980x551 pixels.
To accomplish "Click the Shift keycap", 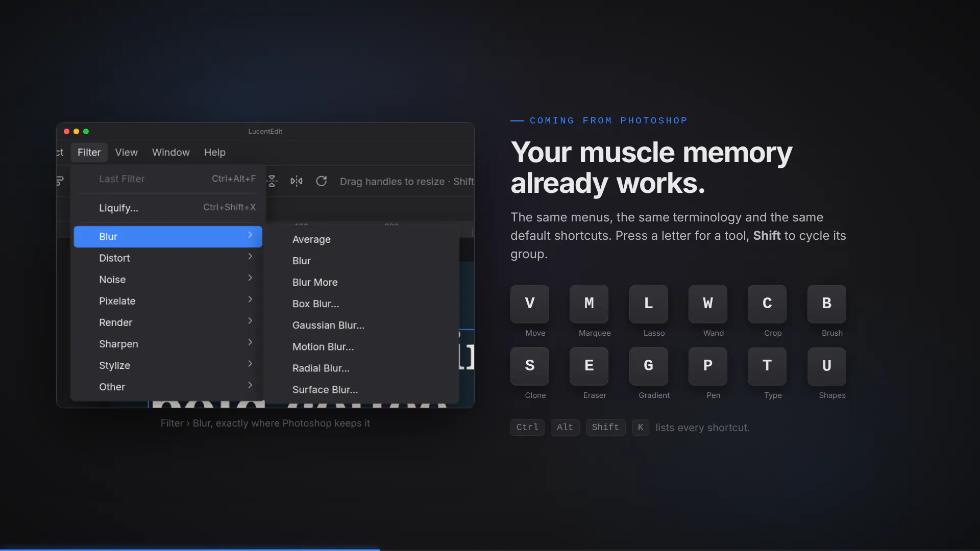I will 605,428.
